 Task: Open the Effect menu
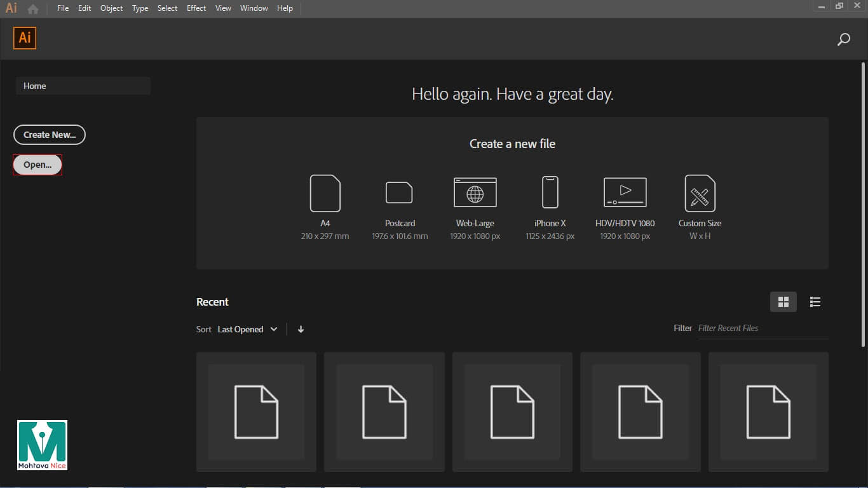[196, 8]
